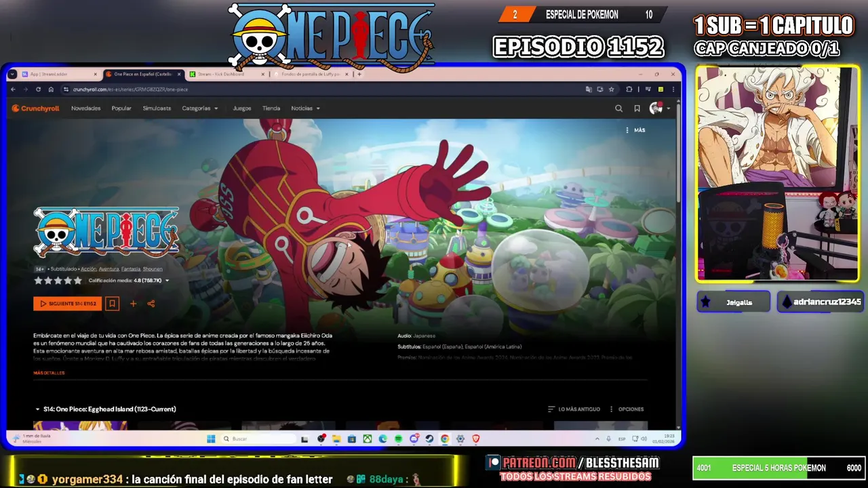Rate the series five stars
The height and width of the screenshot is (488, 868).
pyautogui.click(x=77, y=281)
